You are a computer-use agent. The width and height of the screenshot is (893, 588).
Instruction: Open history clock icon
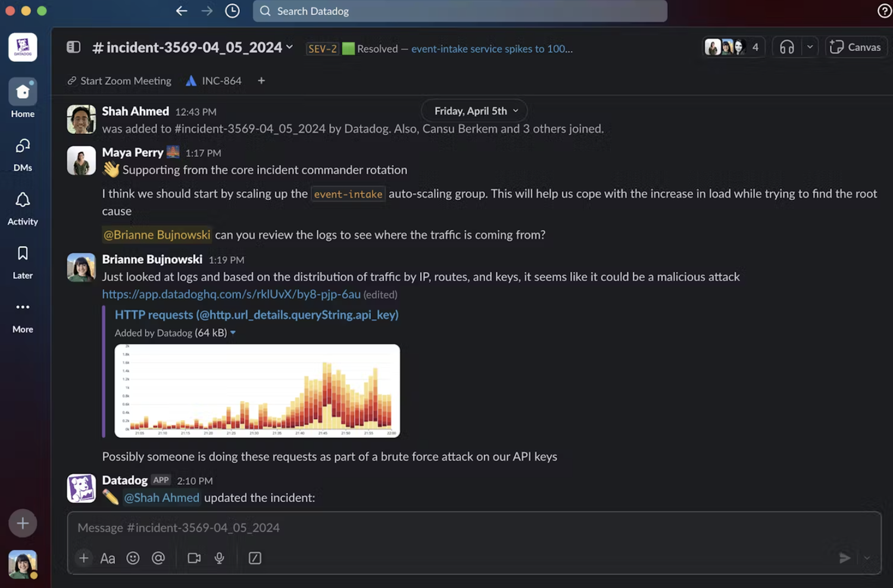232,11
